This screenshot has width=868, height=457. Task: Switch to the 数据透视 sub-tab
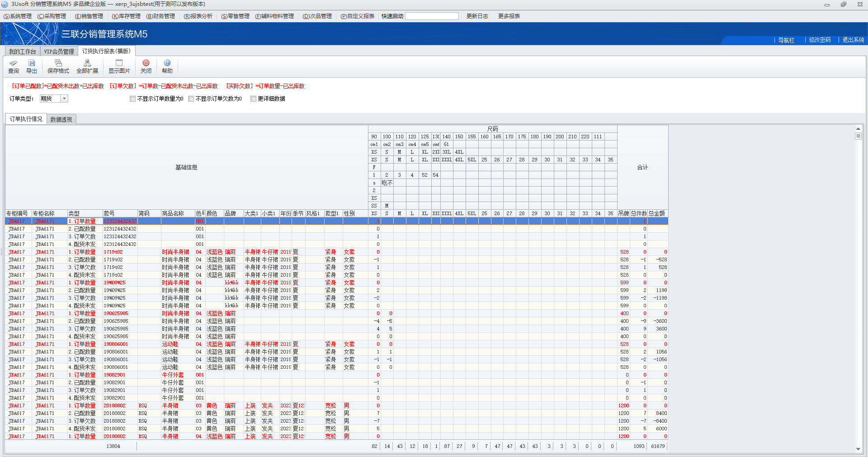[61, 119]
